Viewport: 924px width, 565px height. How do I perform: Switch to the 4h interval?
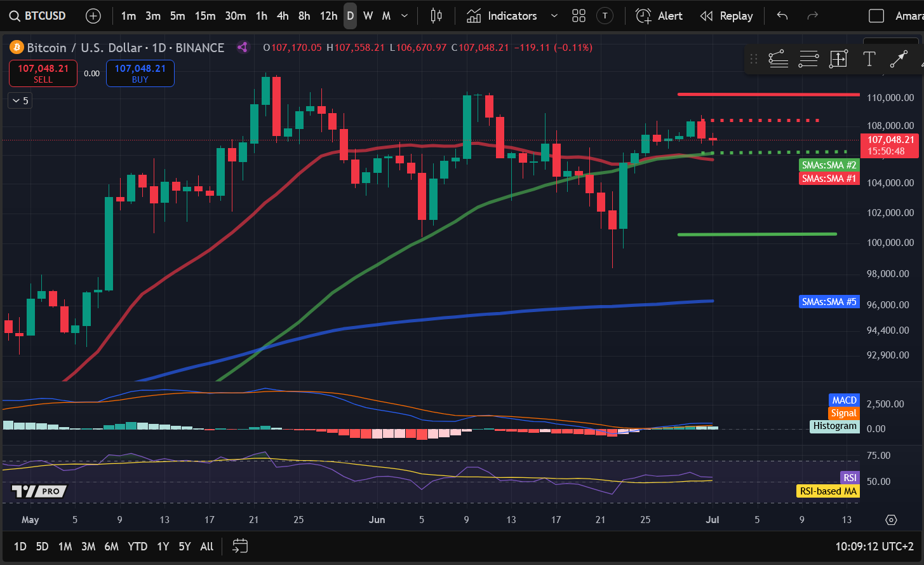tap(283, 16)
